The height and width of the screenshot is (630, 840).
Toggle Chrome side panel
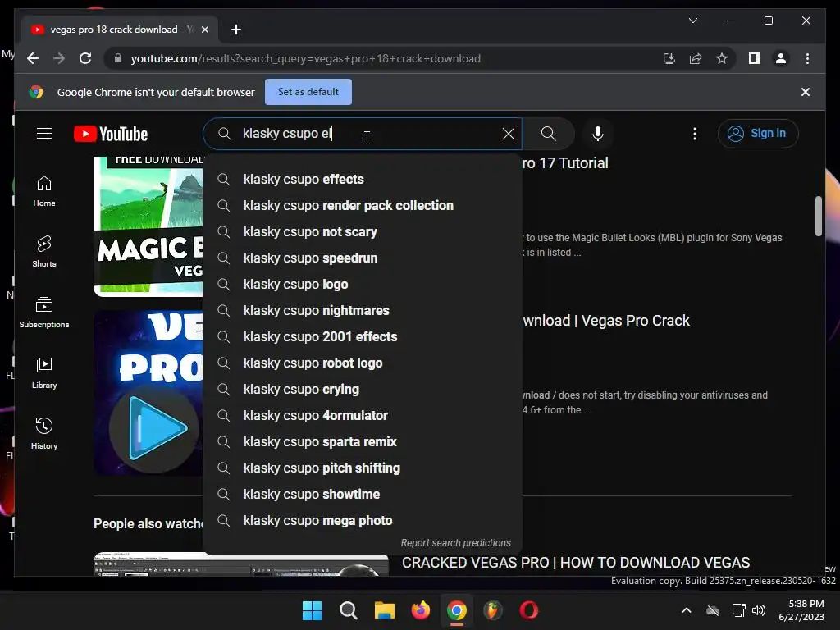[x=755, y=58]
